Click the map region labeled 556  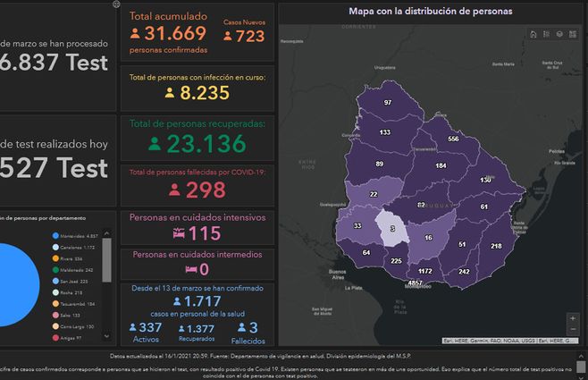tap(453, 139)
